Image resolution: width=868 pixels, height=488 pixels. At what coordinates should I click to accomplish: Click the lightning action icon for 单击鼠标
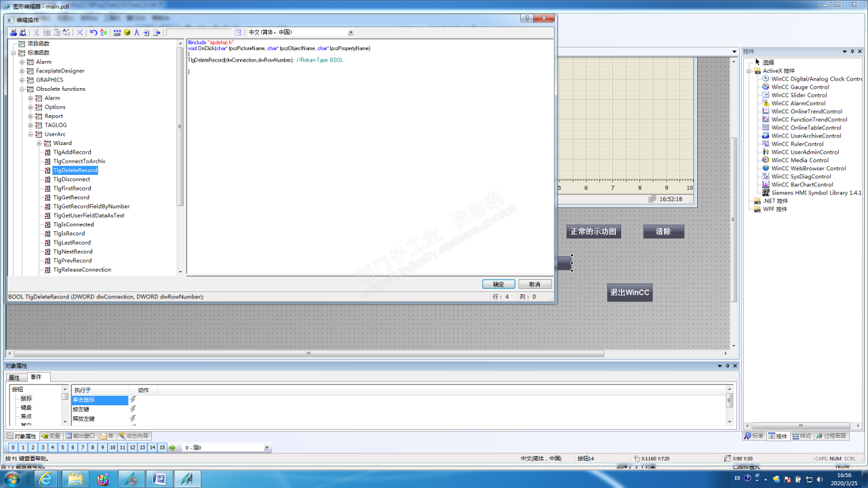[x=133, y=400]
